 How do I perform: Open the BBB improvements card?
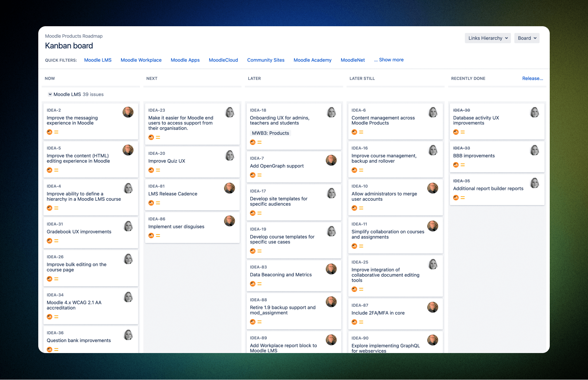tap(497, 157)
